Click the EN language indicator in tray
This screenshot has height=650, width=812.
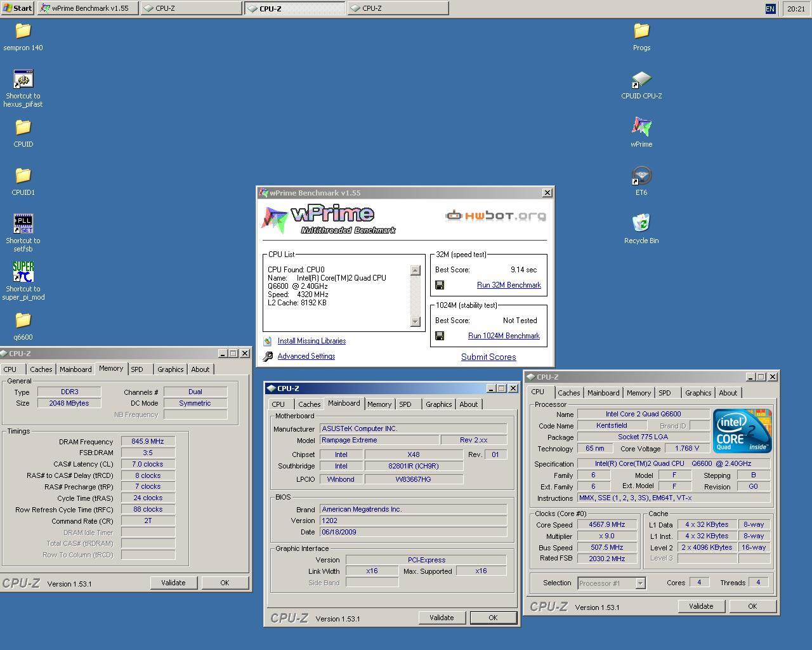point(770,8)
